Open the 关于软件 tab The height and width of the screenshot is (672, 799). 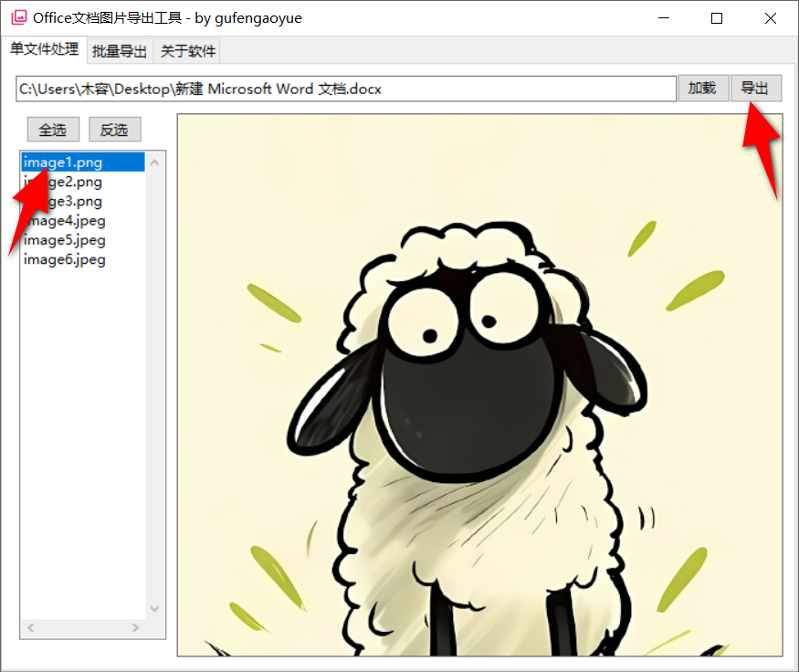coord(187,51)
